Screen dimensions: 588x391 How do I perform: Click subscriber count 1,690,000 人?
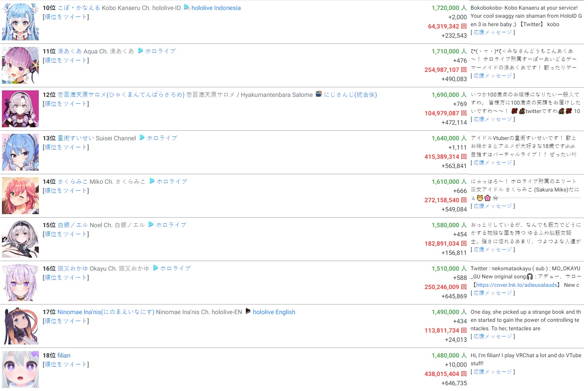[x=449, y=95]
